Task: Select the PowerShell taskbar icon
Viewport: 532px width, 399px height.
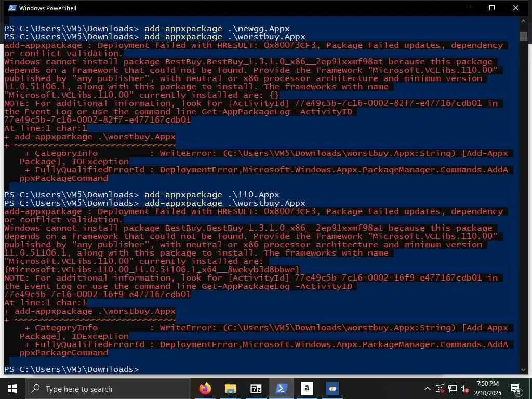Action: coord(281,389)
